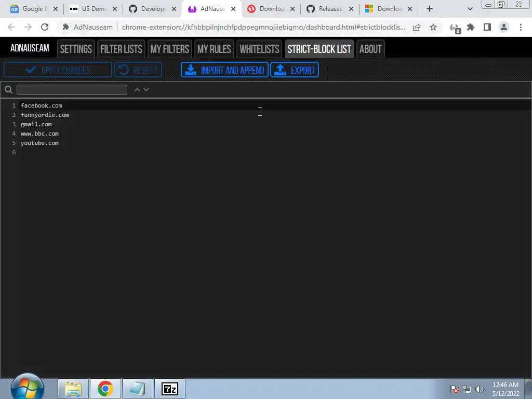This screenshot has height=399, width=532.
Task: Click the search magnifier icon
Action: [8, 89]
